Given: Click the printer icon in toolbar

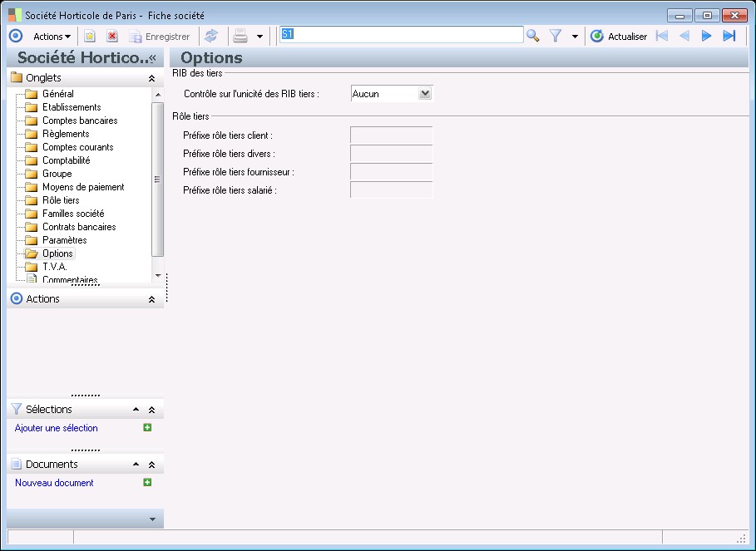Looking at the screenshot, I should click(x=240, y=36).
